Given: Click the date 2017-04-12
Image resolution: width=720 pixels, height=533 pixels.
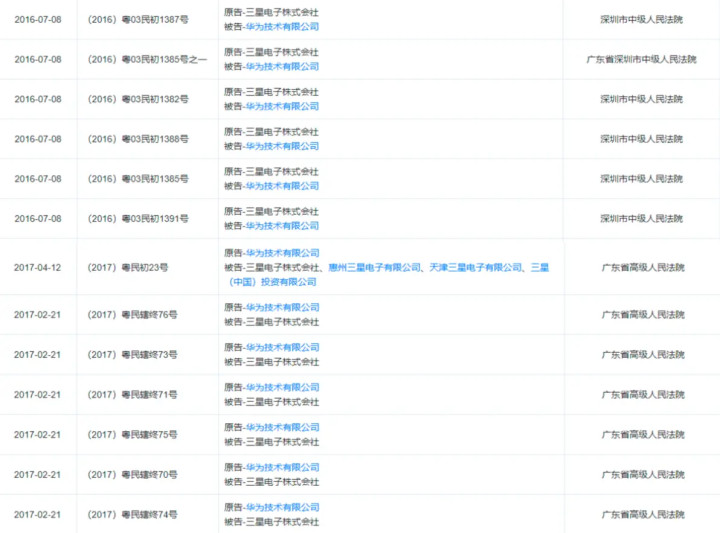Looking at the screenshot, I should click(x=37, y=267).
